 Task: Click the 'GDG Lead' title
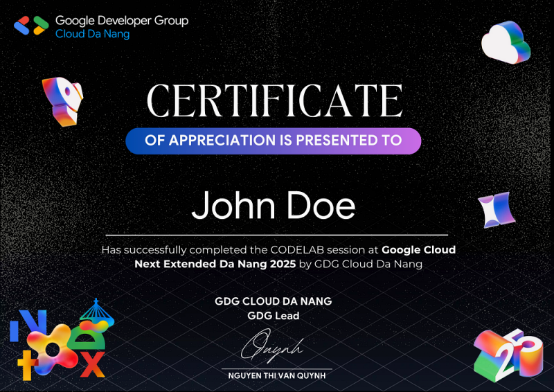point(273,316)
